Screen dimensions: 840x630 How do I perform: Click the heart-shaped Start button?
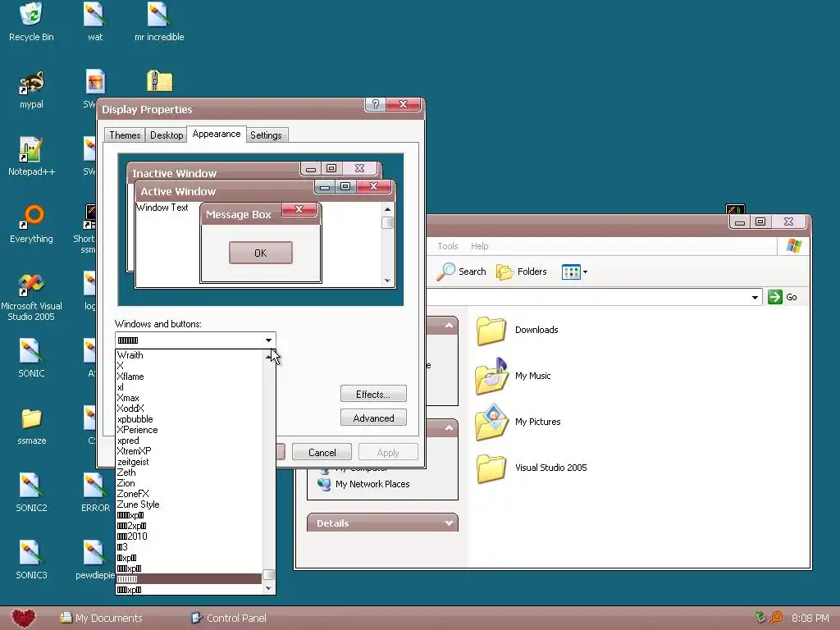22,619
